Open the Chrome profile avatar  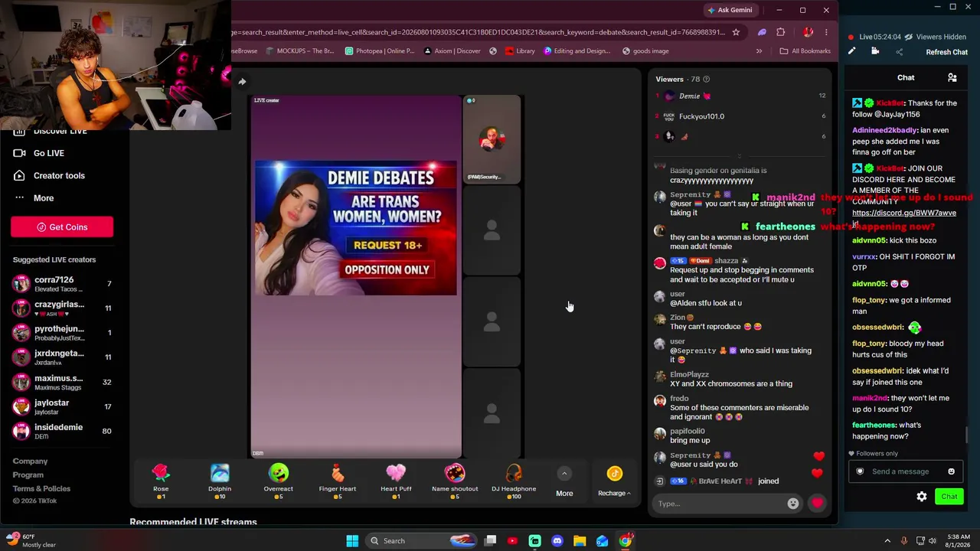click(808, 32)
